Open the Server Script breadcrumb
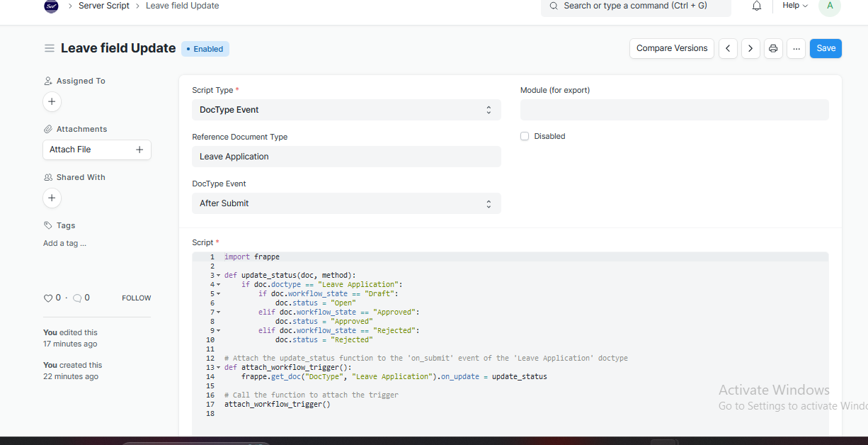The image size is (868, 445). coord(103,6)
